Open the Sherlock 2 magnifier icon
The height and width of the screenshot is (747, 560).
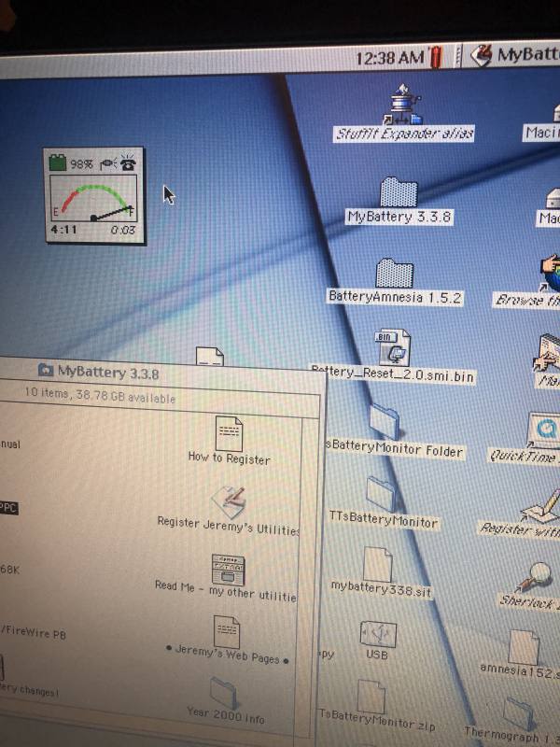pyautogui.click(x=536, y=577)
